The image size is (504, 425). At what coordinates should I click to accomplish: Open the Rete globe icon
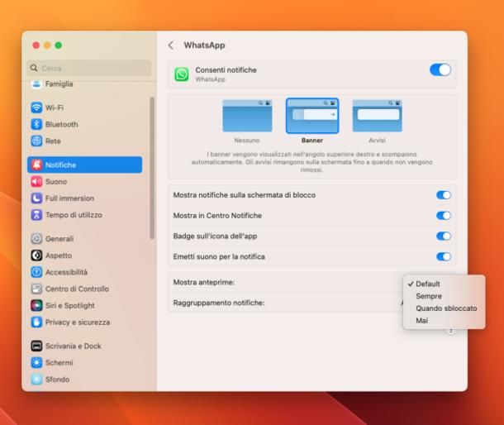pyautogui.click(x=36, y=141)
